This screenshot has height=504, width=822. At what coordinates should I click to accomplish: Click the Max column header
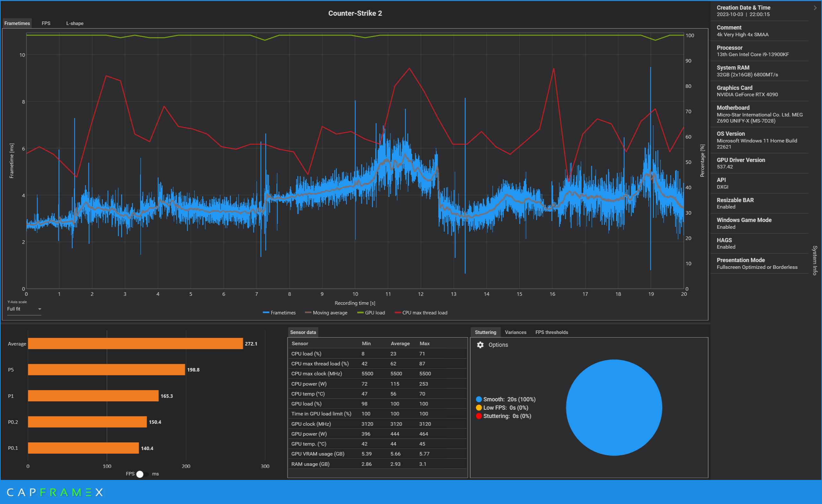[424, 344]
